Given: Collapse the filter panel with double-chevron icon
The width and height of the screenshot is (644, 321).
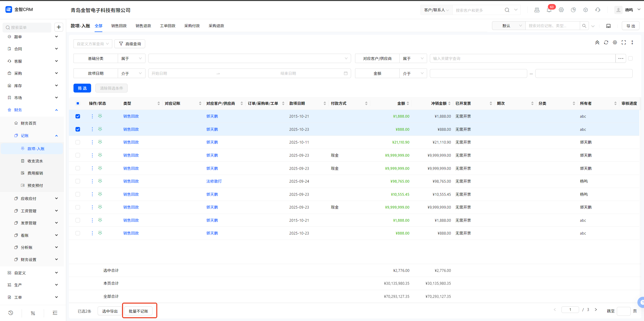Looking at the screenshot, I should click(597, 43).
